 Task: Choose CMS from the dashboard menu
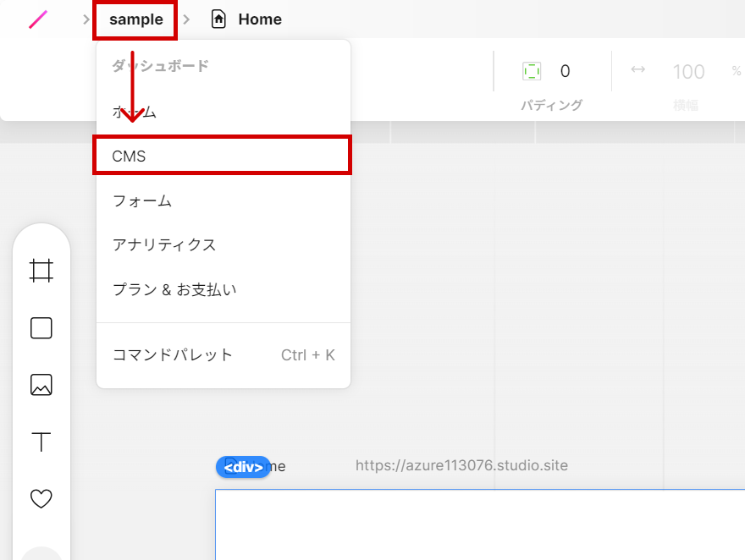pos(222,156)
